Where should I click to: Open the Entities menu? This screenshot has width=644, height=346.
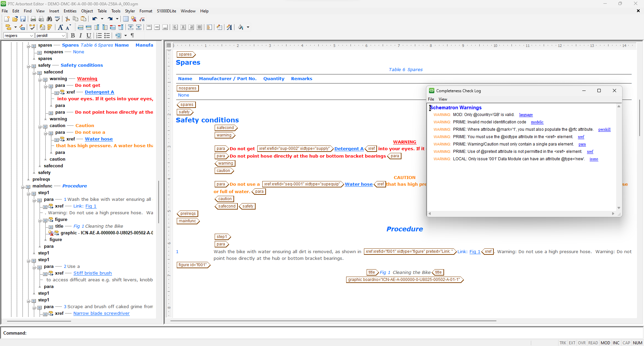pos(70,11)
